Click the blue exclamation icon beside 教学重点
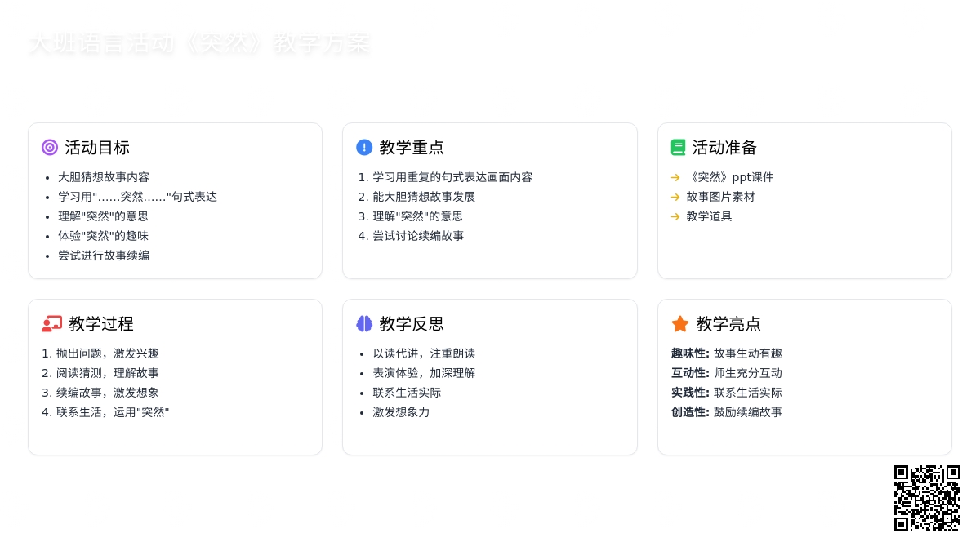The width and height of the screenshot is (980, 551). point(364,148)
